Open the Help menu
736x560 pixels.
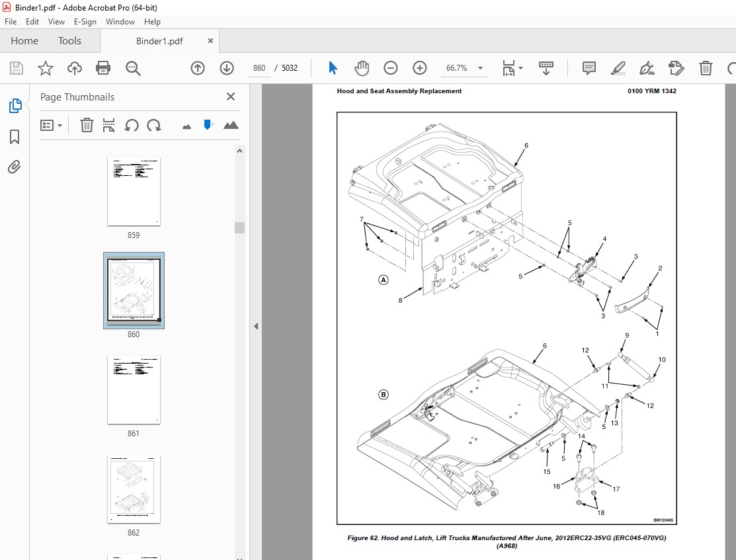152,22
